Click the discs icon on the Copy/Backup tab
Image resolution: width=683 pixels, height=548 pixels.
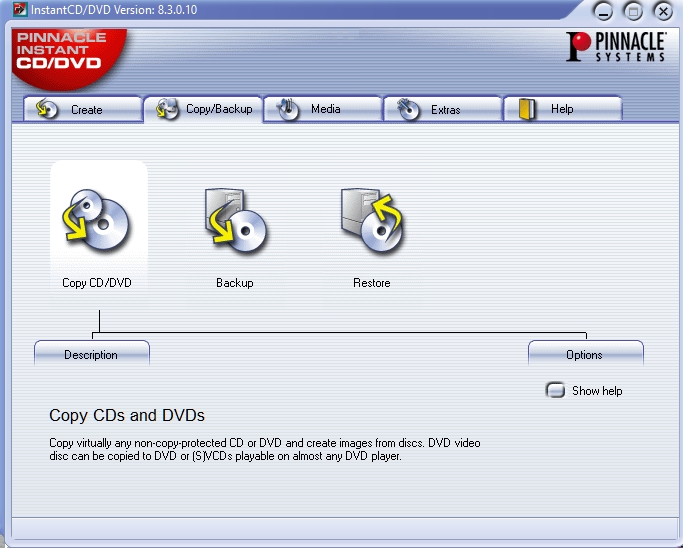167,108
